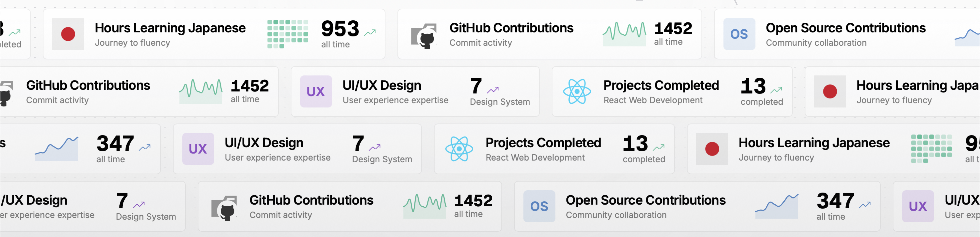Click the green heatmap grid in the third row

pos(932,149)
